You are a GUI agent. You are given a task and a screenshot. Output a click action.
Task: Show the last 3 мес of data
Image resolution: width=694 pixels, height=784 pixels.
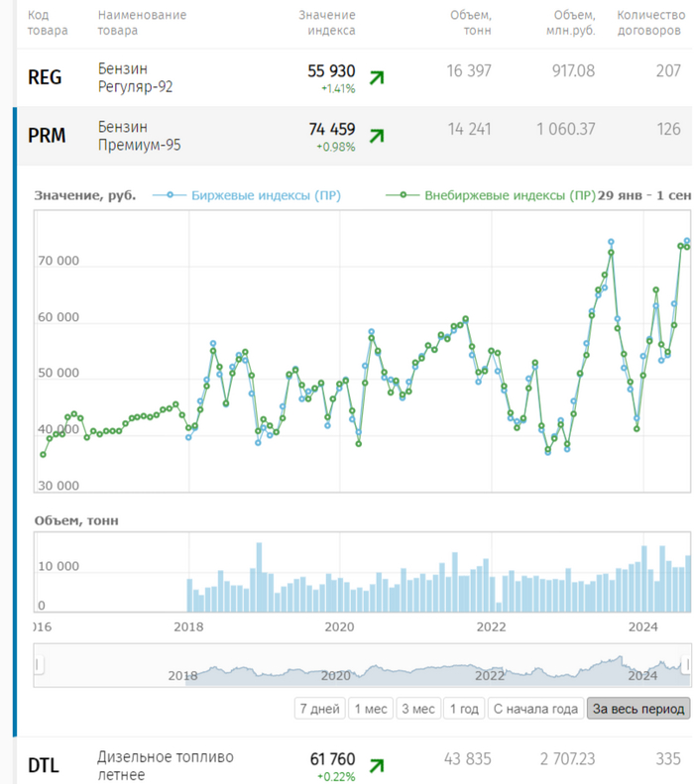pos(417,709)
